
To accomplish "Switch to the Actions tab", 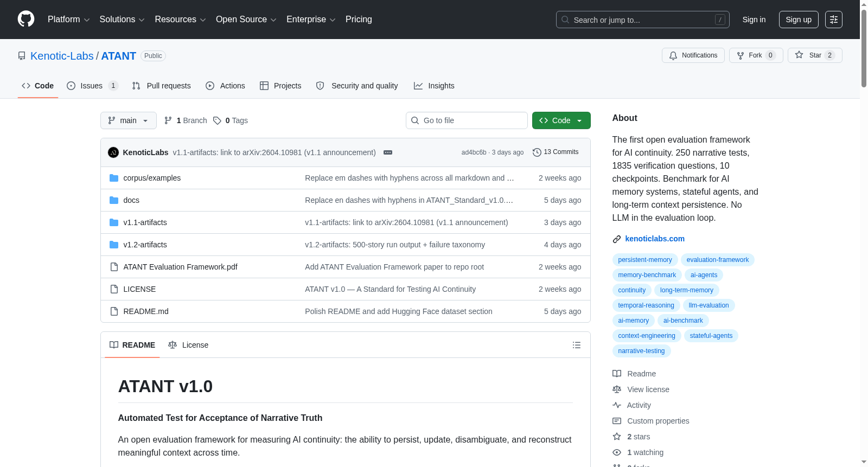I will (x=225, y=86).
